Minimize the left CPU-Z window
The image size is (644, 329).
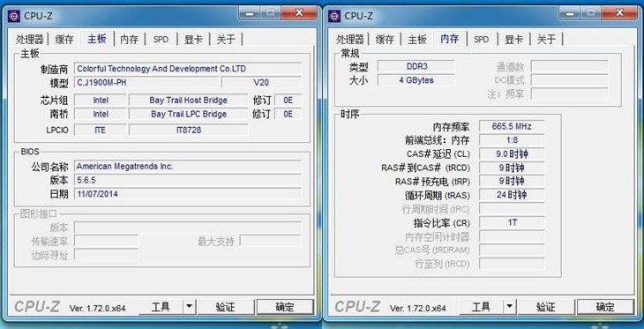[x=251, y=13]
